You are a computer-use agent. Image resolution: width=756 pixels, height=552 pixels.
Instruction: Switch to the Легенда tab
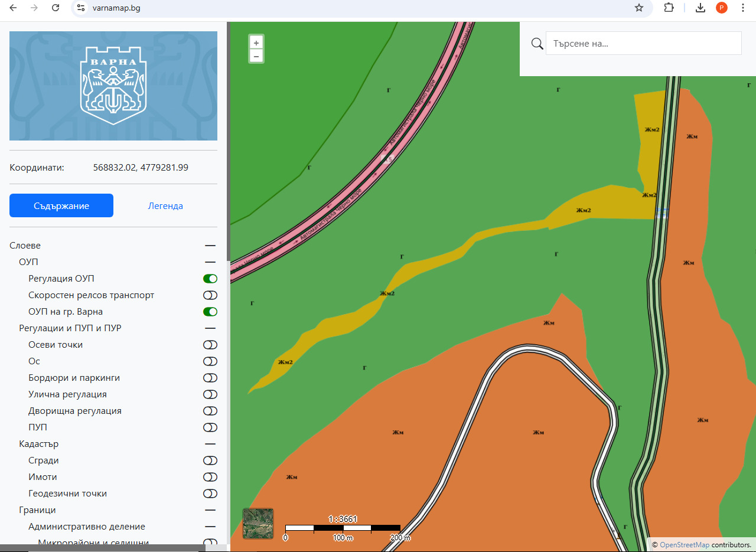click(165, 206)
